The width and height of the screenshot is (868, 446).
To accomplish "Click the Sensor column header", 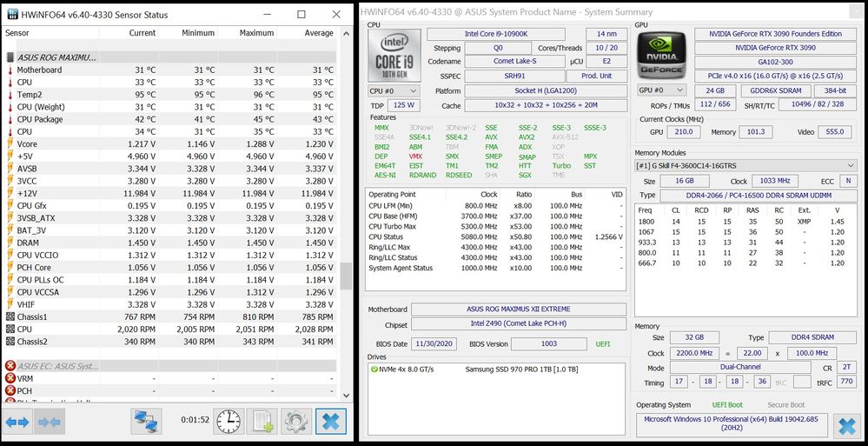I will (50, 33).
